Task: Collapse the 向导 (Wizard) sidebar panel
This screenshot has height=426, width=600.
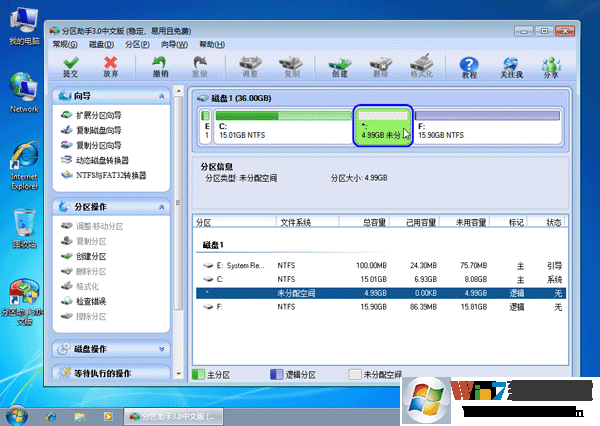Action: 166,97
